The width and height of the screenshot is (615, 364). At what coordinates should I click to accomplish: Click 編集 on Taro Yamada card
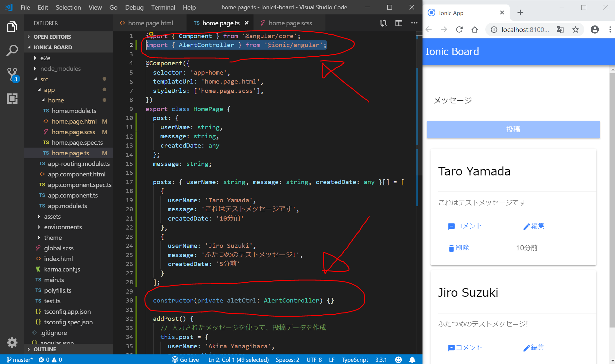coord(534,226)
